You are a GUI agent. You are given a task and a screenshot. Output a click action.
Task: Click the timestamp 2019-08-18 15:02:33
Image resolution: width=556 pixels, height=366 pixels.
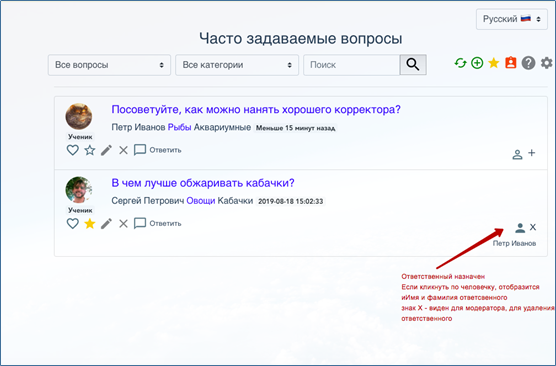pyautogui.click(x=291, y=201)
